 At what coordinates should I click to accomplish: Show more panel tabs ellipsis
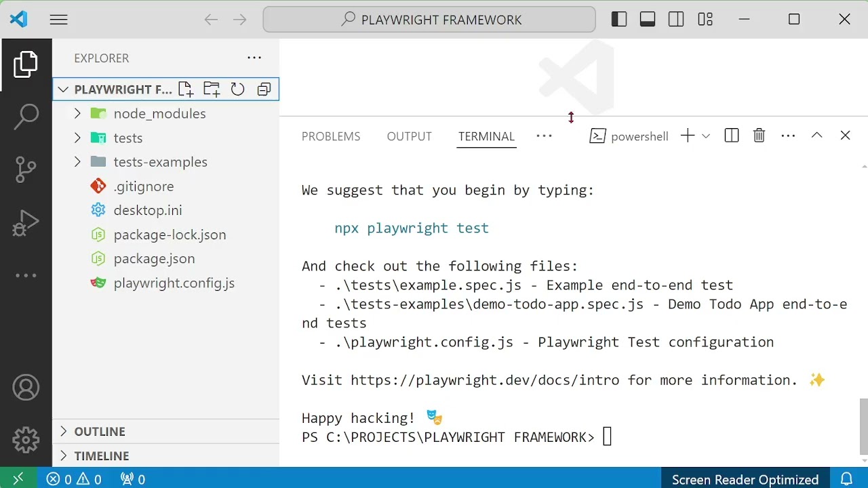[x=544, y=136]
